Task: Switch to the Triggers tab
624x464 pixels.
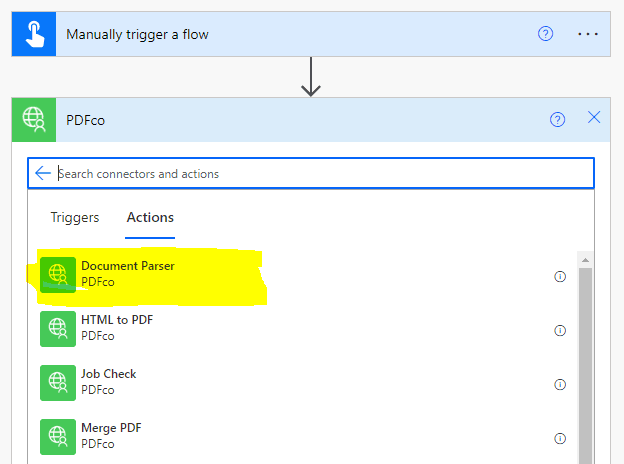Action: [x=75, y=218]
